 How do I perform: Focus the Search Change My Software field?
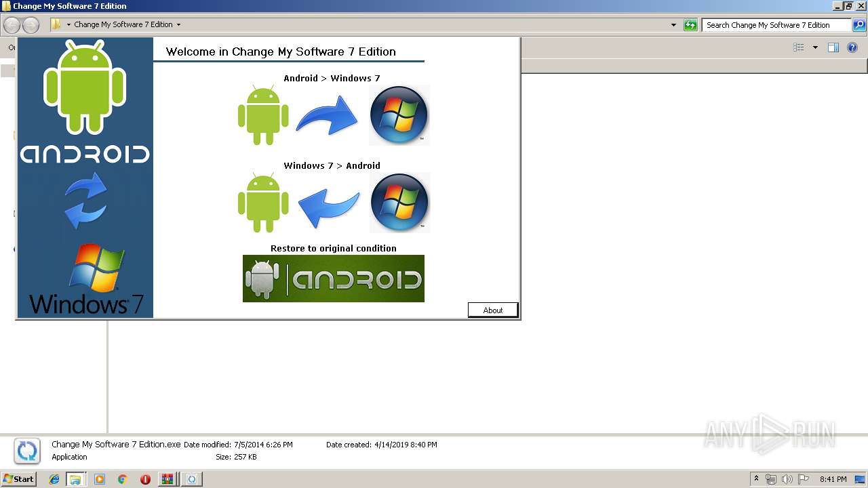coord(776,25)
